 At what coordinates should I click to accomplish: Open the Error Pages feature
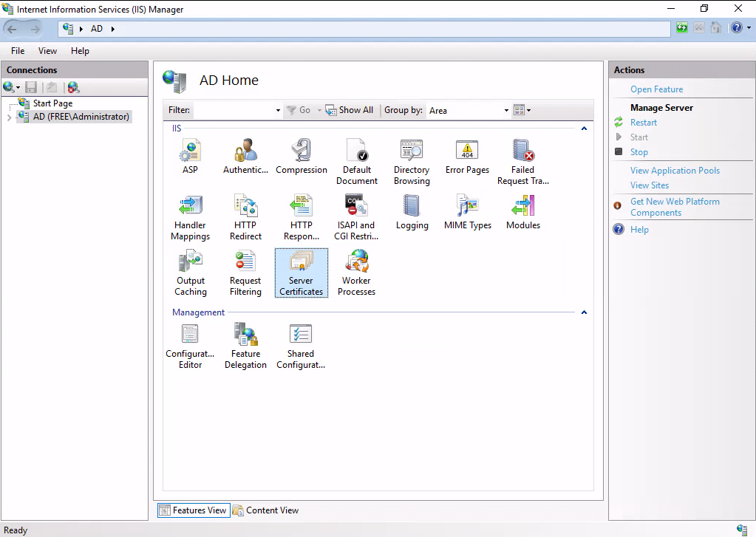tap(467, 156)
